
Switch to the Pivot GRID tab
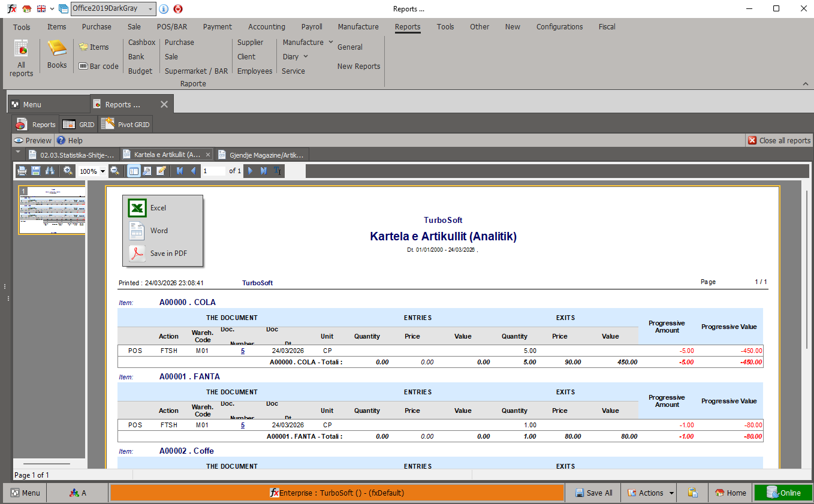(x=126, y=125)
